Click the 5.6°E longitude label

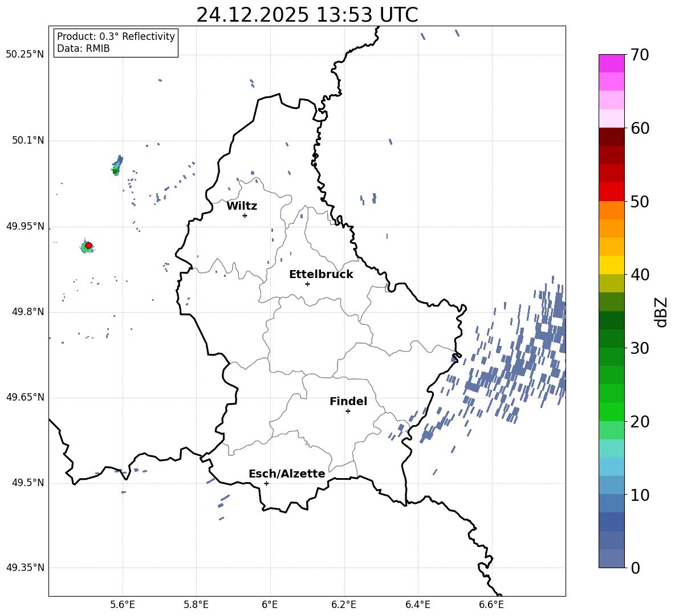click(x=123, y=605)
